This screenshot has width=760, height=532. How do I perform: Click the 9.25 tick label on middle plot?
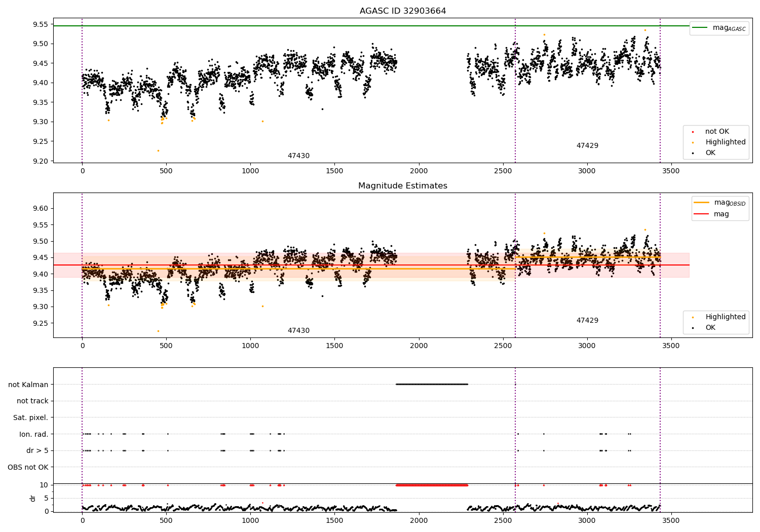(x=41, y=323)
